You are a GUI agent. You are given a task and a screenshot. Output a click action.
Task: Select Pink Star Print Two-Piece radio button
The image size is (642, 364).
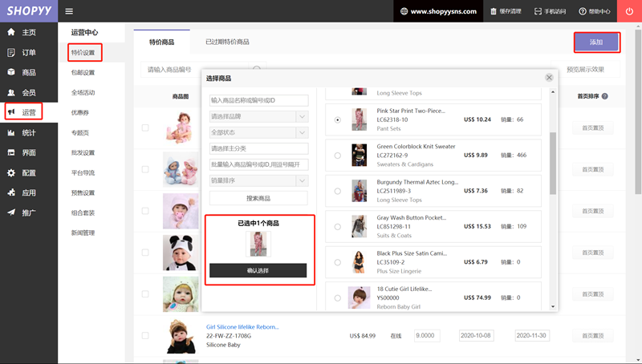pyautogui.click(x=337, y=119)
